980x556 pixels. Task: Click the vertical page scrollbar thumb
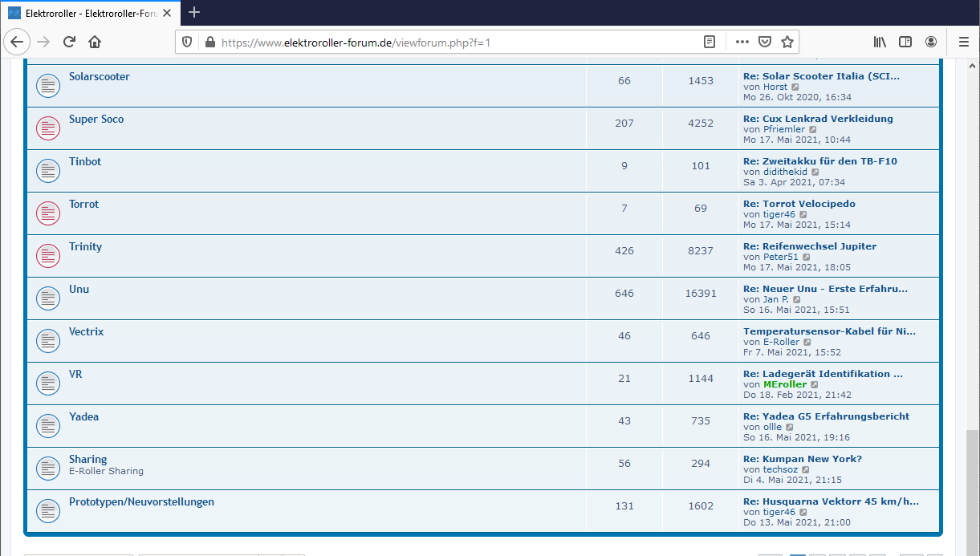[972, 489]
